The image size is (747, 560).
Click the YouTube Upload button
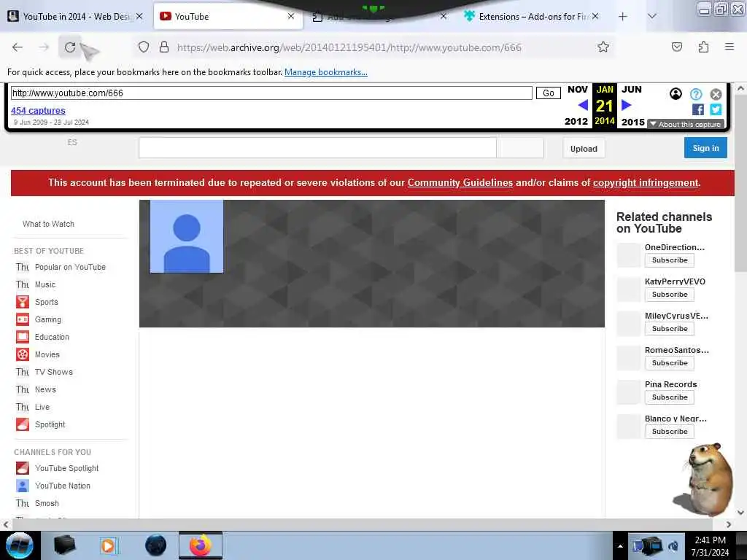584,149
